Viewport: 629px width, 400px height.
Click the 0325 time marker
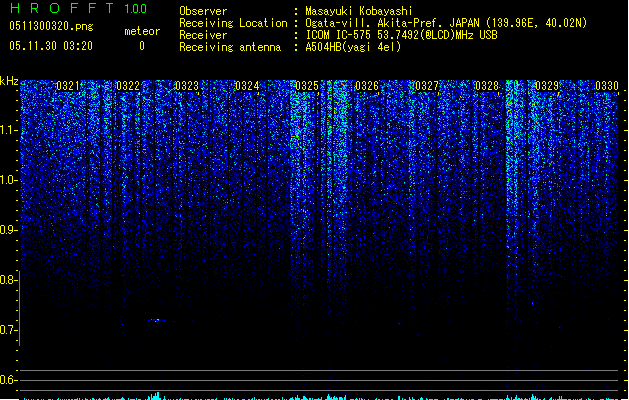click(307, 86)
